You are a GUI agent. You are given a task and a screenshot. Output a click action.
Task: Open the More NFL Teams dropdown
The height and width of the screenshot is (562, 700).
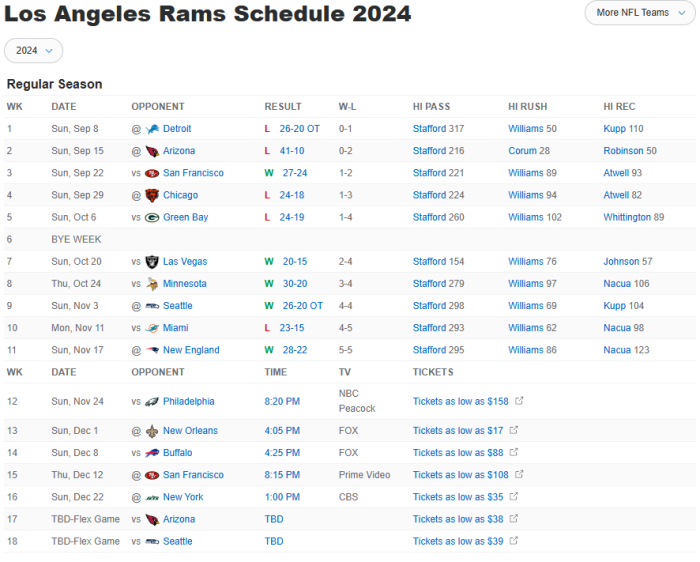click(639, 13)
